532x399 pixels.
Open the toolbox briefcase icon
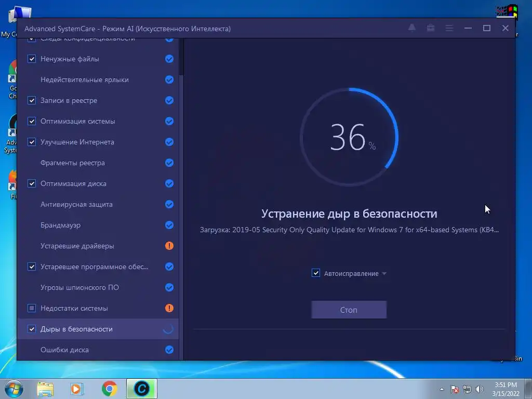coord(431,28)
